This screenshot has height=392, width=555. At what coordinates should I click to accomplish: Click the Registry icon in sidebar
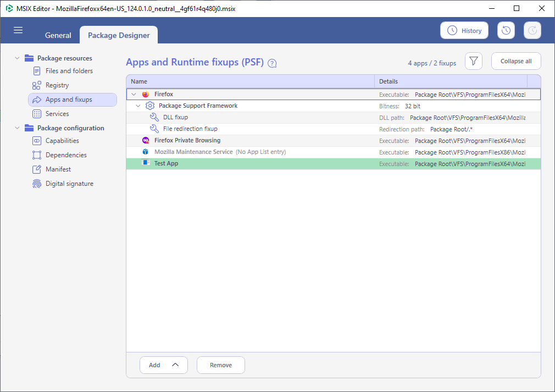click(x=37, y=85)
